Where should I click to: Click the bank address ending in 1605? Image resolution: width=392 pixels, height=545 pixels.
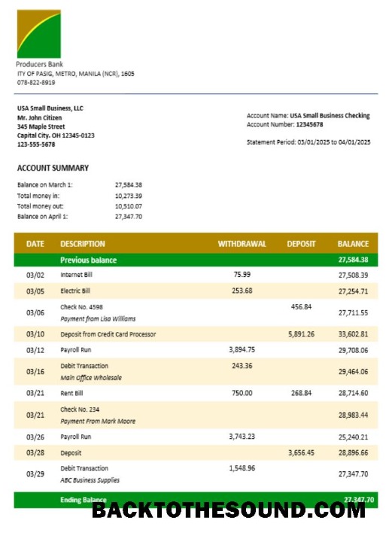[76, 74]
